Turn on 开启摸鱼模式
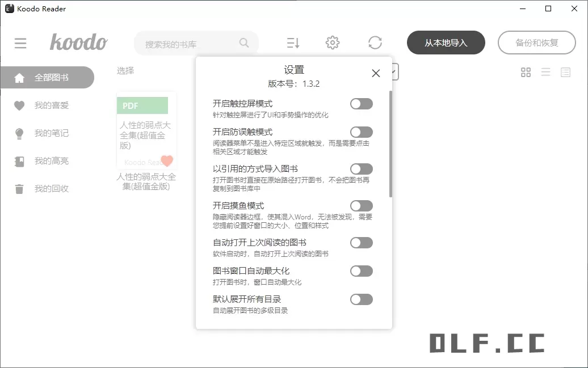Image resolution: width=588 pixels, height=368 pixels. tap(362, 205)
